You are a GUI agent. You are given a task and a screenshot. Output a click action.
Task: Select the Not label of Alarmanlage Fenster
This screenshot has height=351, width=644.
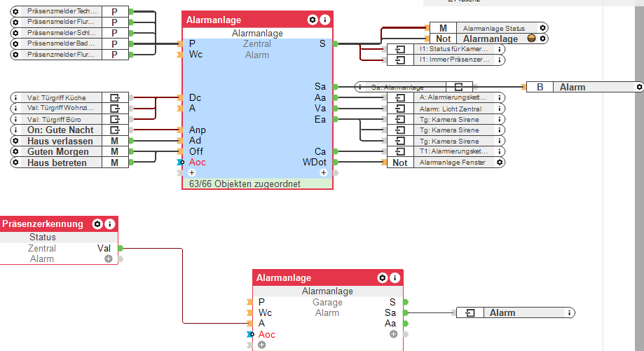pos(399,163)
